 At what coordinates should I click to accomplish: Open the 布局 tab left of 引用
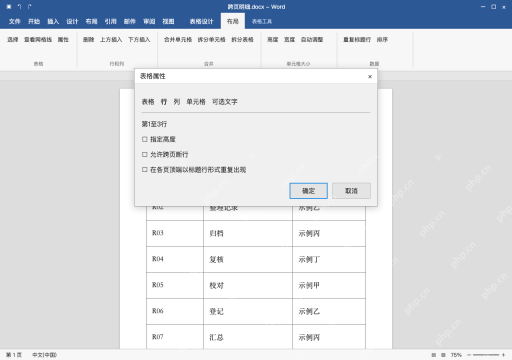[91, 22]
